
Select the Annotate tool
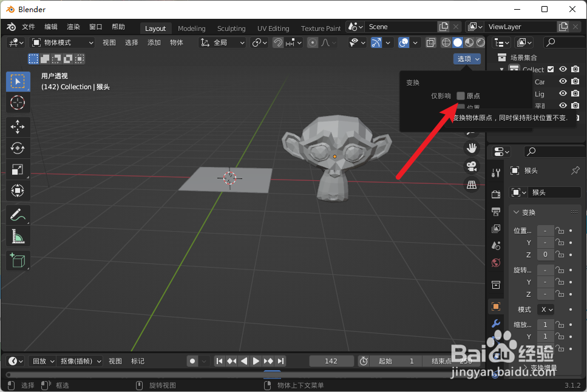(18, 215)
